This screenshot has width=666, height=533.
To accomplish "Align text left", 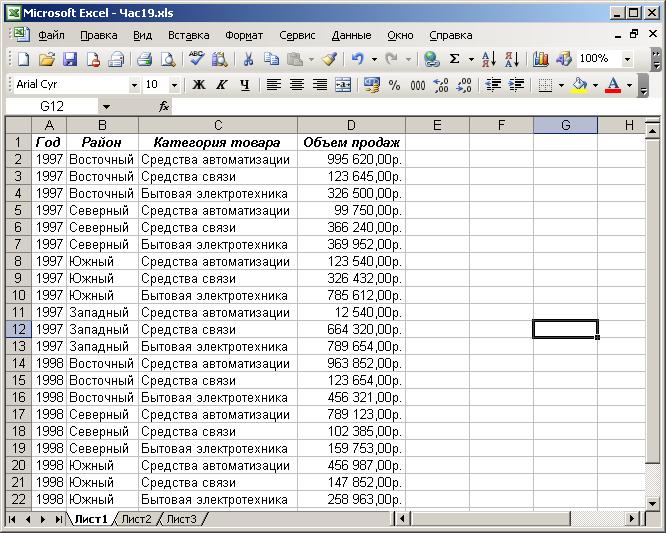I will coord(273,85).
